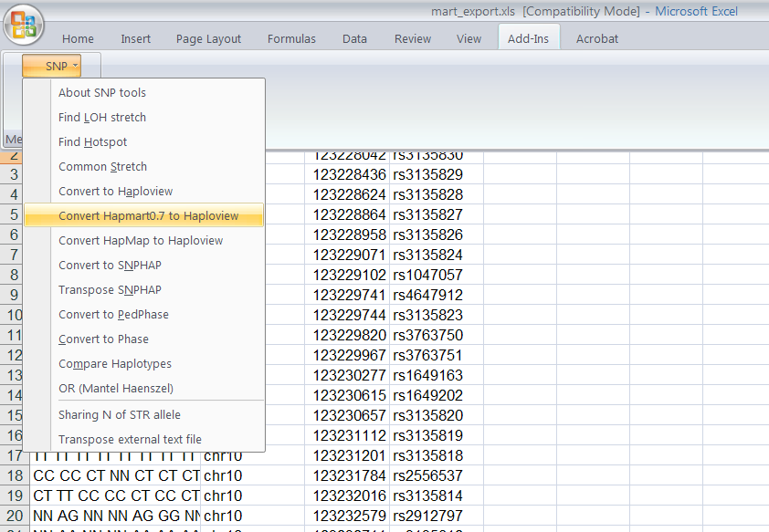Image resolution: width=769 pixels, height=532 pixels.
Task: Click cell with value 123228958
Action: [347, 235]
